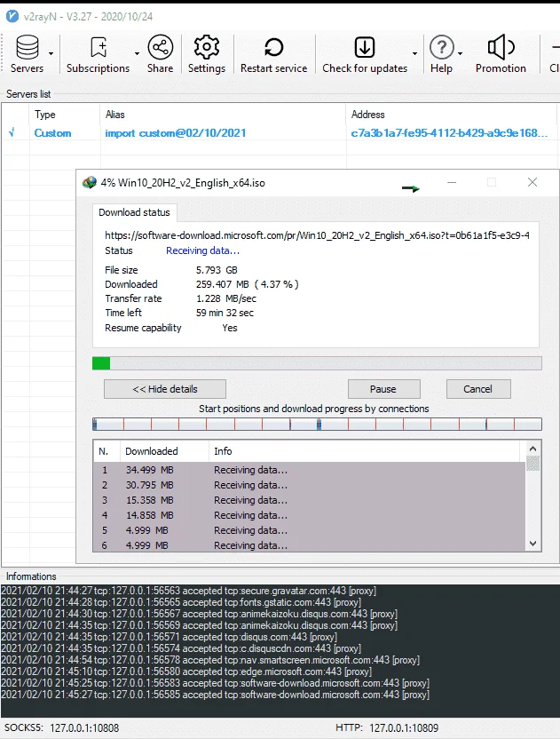Click scroll up arrow in connections list
560x739 pixels.
tap(532, 449)
